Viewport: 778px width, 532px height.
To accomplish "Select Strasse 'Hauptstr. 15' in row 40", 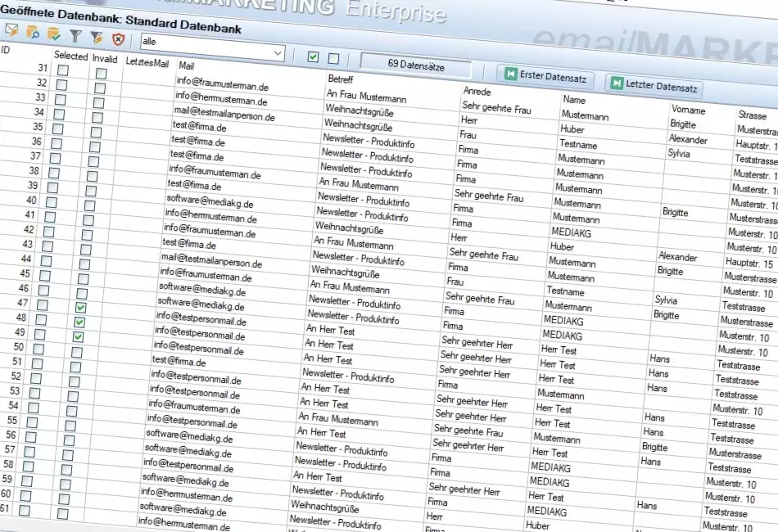I will click(749, 262).
